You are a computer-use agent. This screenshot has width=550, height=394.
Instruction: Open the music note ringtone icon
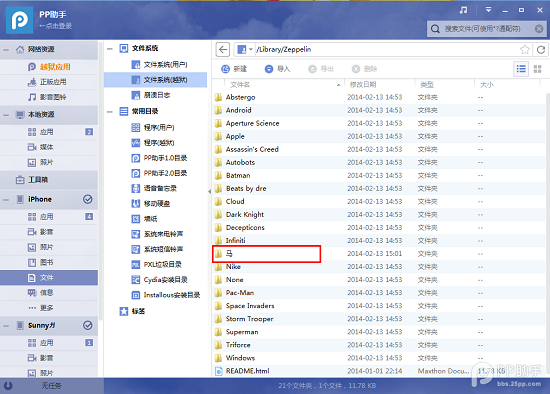click(463, 10)
